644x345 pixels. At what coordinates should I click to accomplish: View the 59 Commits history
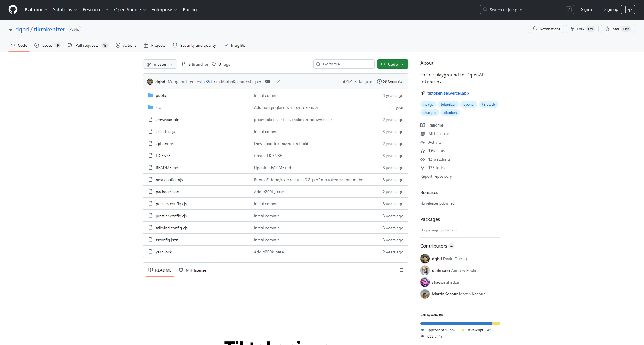[x=390, y=81]
